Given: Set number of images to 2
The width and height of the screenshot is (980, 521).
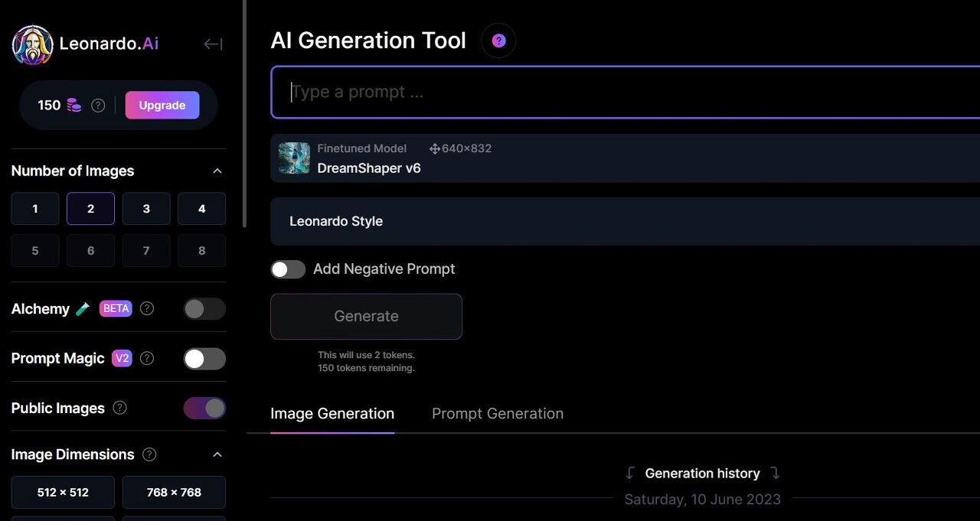Looking at the screenshot, I should coord(90,208).
